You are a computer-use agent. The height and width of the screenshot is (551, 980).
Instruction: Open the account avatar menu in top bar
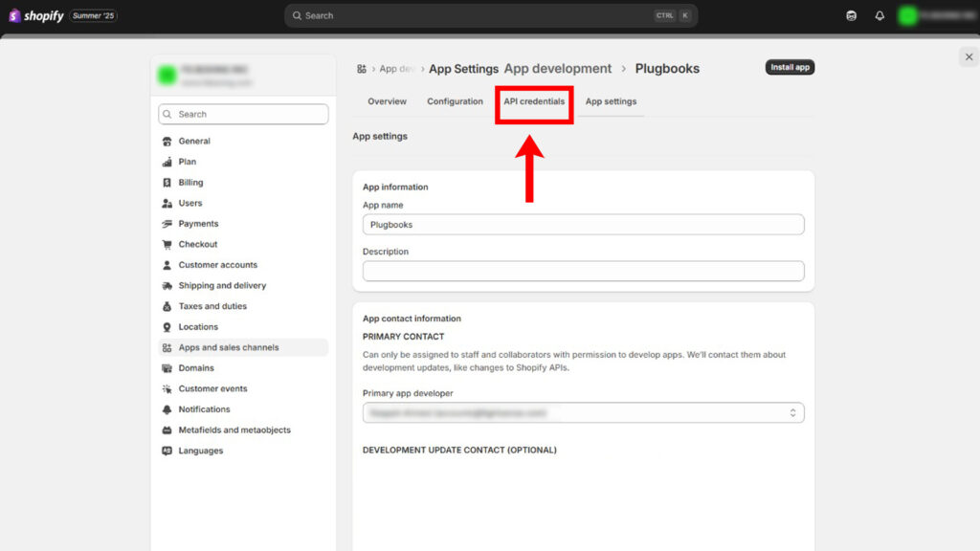point(936,15)
